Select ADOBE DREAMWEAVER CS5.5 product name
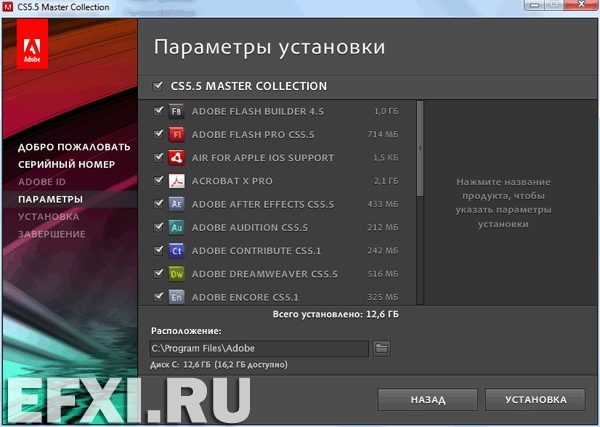 point(265,274)
